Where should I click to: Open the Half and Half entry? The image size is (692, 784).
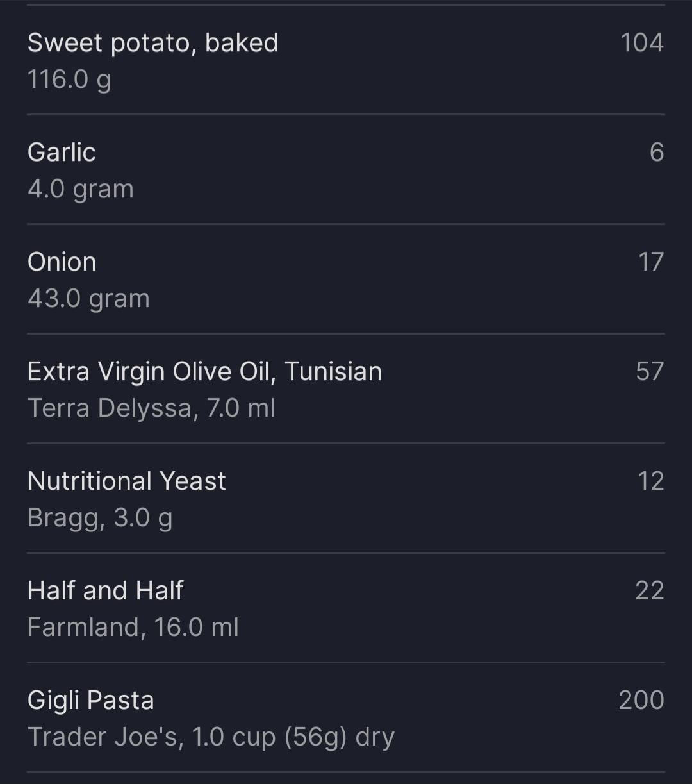coord(106,591)
